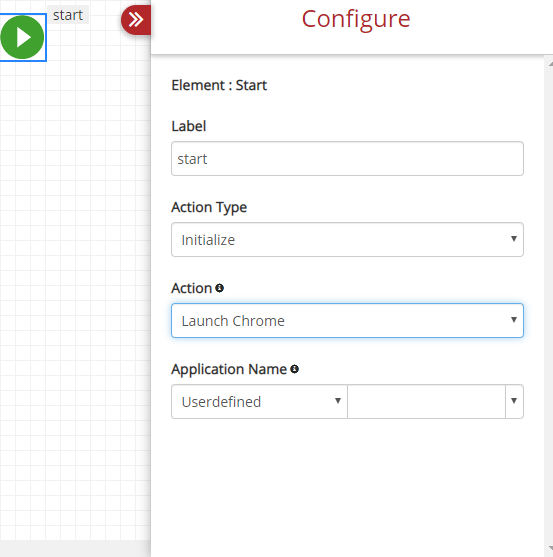The width and height of the screenshot is (553, 557).
Task: Click the green Start play node
Action: pos(22,37)
